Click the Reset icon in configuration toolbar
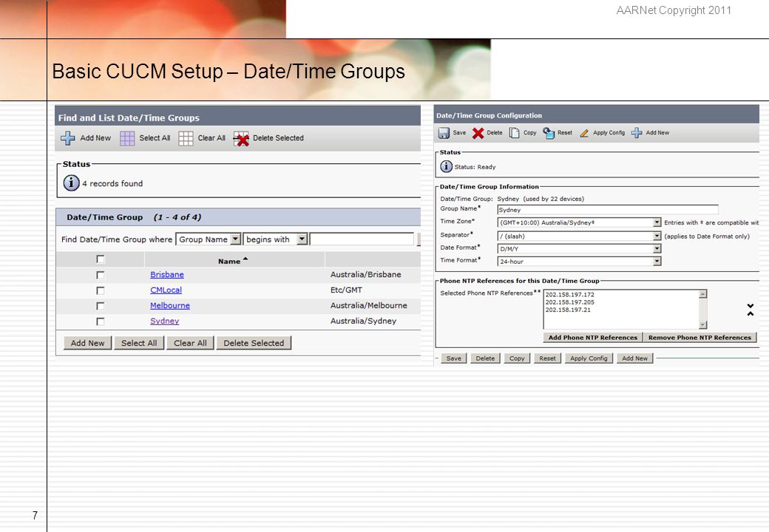This screenshot has height=532, width=769. 549,133
